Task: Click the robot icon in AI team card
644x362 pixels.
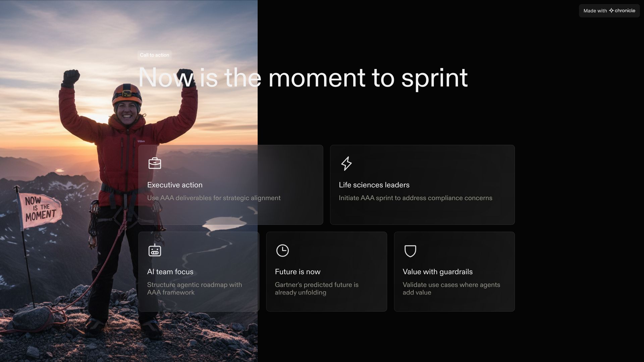Action: 155,250
